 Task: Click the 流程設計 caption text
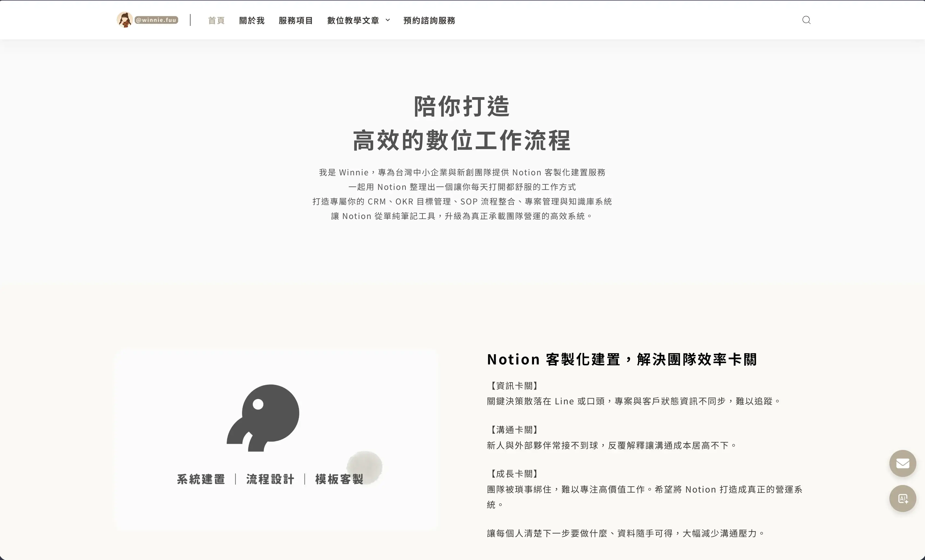(x=270, y=479)
